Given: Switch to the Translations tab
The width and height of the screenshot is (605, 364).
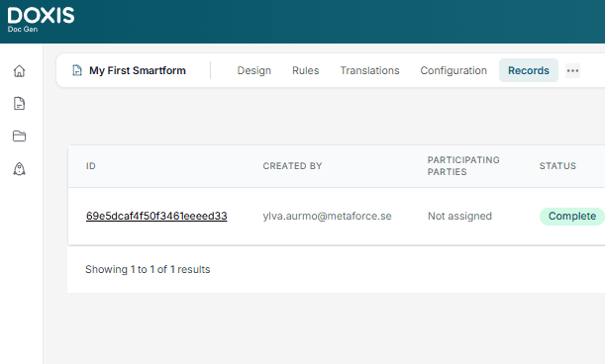Looking at the screenshot, I should tap(369, 70).
